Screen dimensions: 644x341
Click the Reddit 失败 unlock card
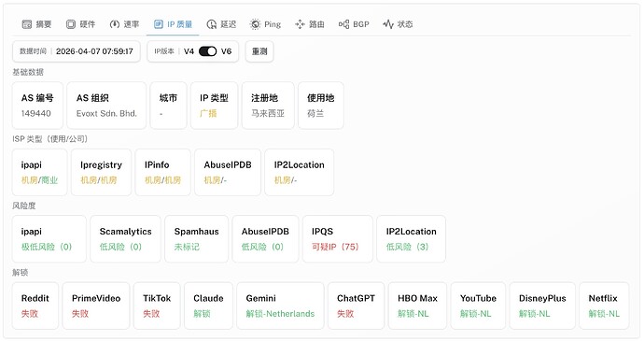[x=35, y=305]
